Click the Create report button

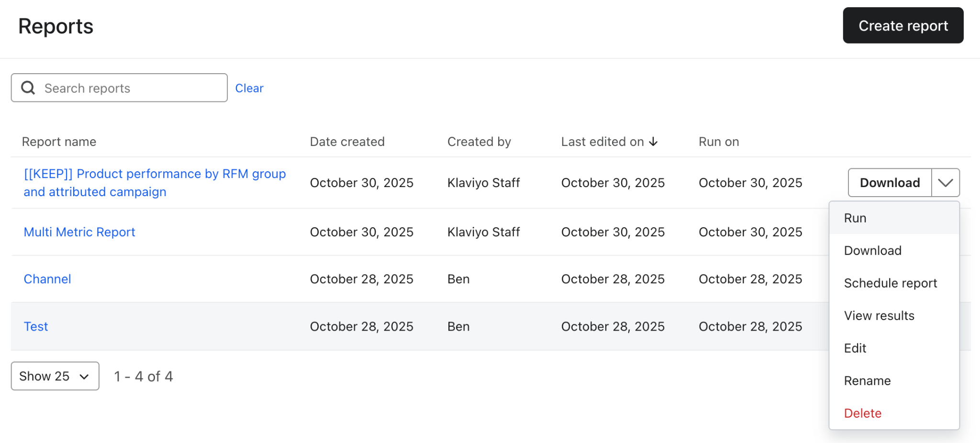coord(903,26)
